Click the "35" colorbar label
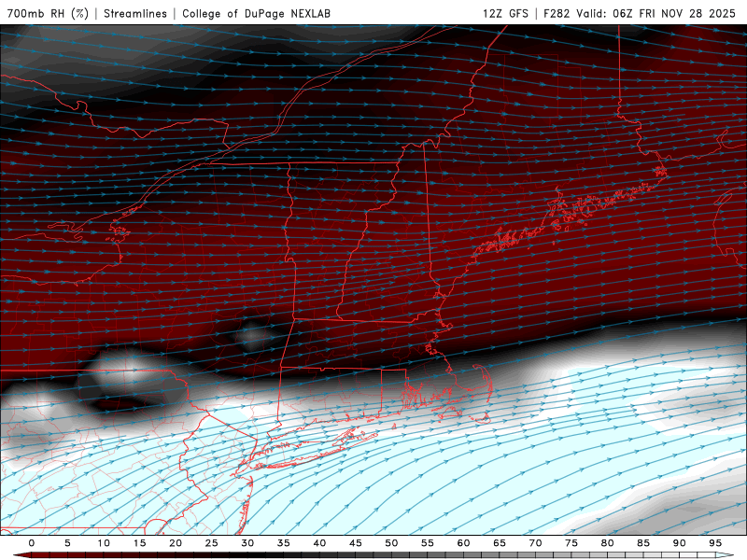 point(284,543)
